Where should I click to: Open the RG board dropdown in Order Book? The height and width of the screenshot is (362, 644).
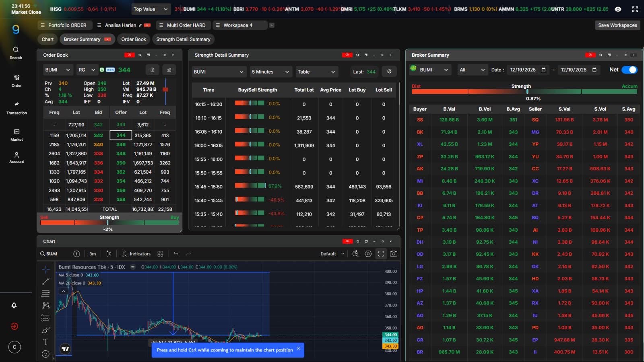coord(87,70)
